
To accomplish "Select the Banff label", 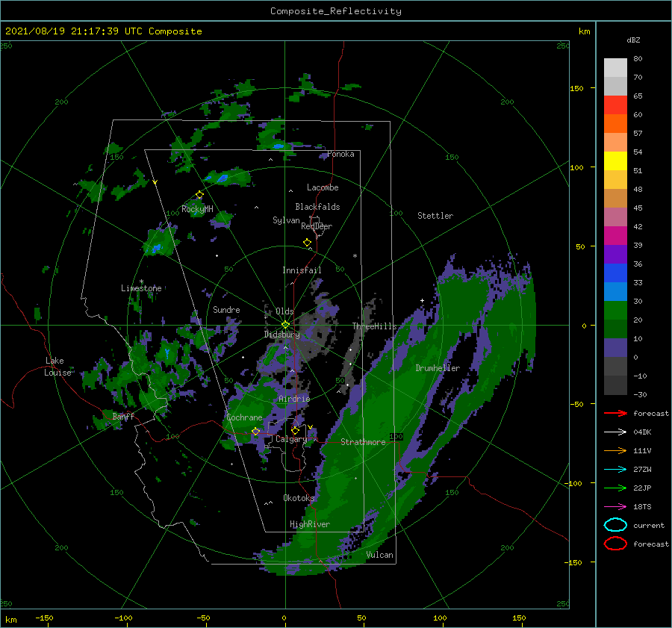I will (123, 416).
